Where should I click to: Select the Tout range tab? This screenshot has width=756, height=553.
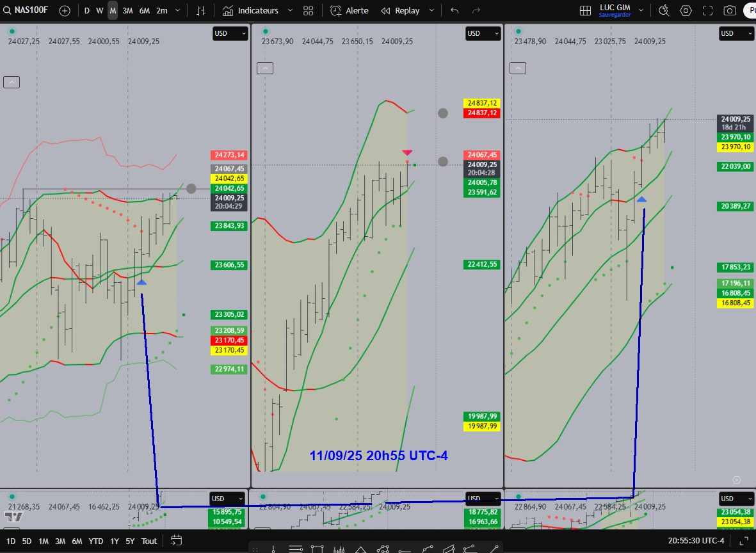coord(149,541)
